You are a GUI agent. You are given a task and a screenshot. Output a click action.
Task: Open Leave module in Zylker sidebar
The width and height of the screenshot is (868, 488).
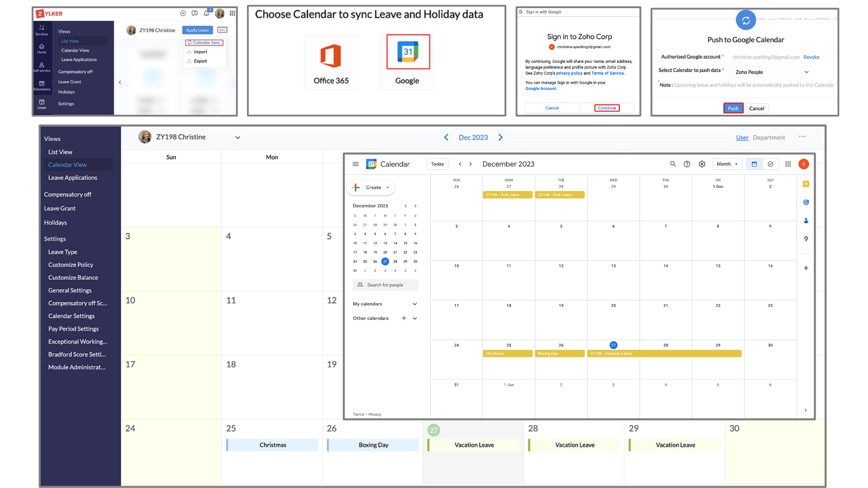42,104
